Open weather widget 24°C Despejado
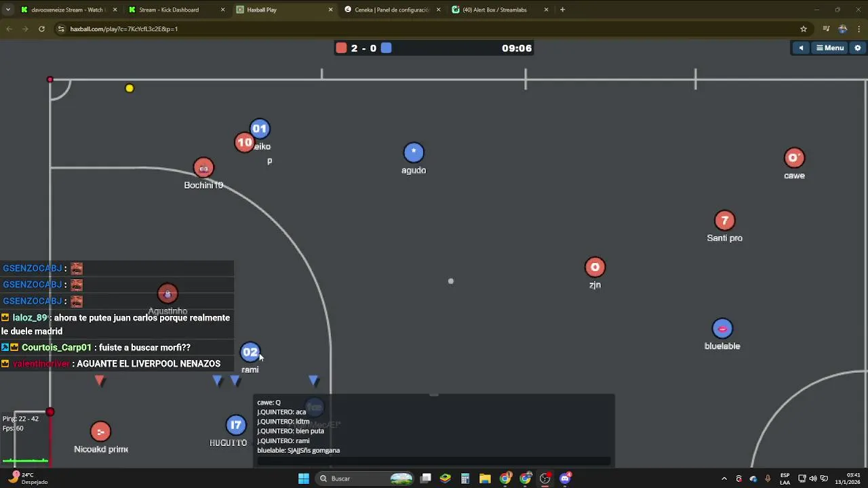 point(28,479)
